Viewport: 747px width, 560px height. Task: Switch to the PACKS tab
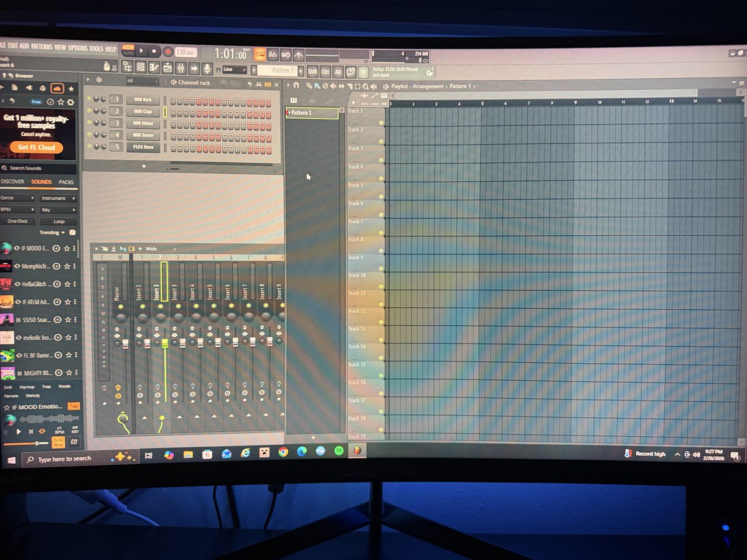click(67, 182)
